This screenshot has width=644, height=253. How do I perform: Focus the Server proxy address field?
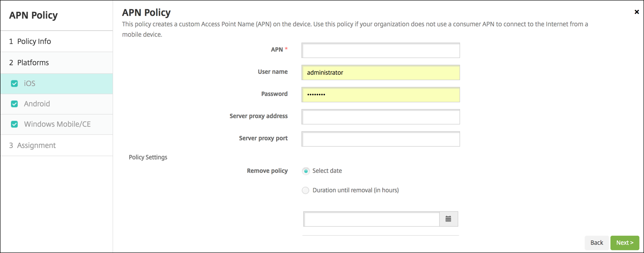[381, 117]
